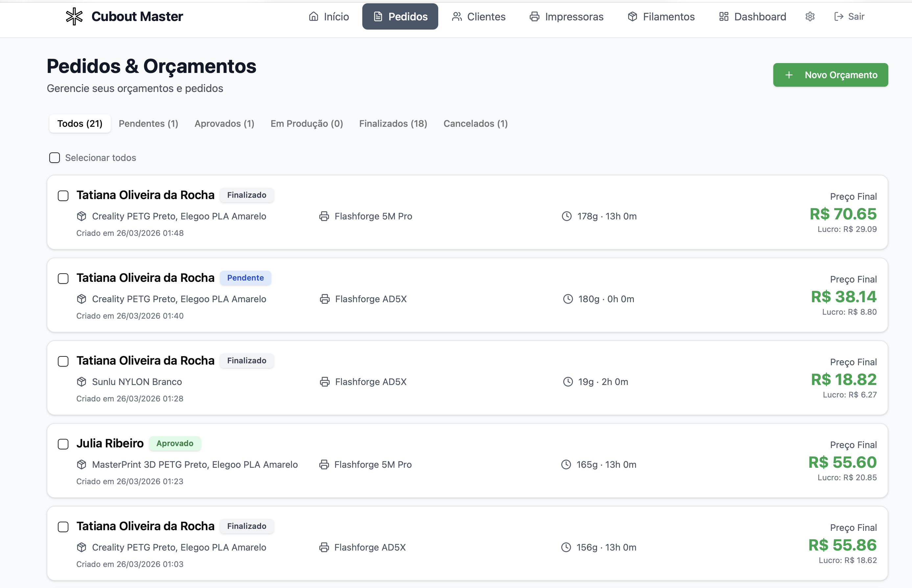The height and width of the screenshot is (588, 912).
Task: Click printer icon next to Flashforge 5M Pro, R$ 70.65 order
Action: (324, 216)
